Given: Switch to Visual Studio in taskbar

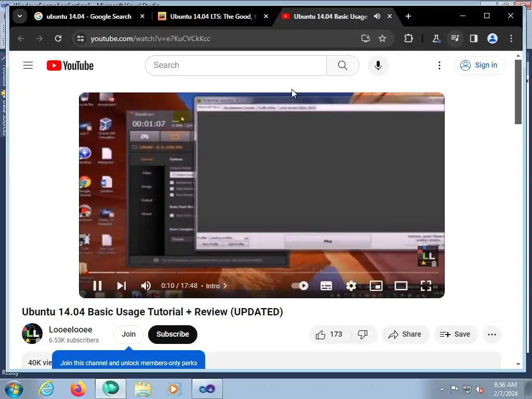Looking at the screenshot, I should 207,389.
